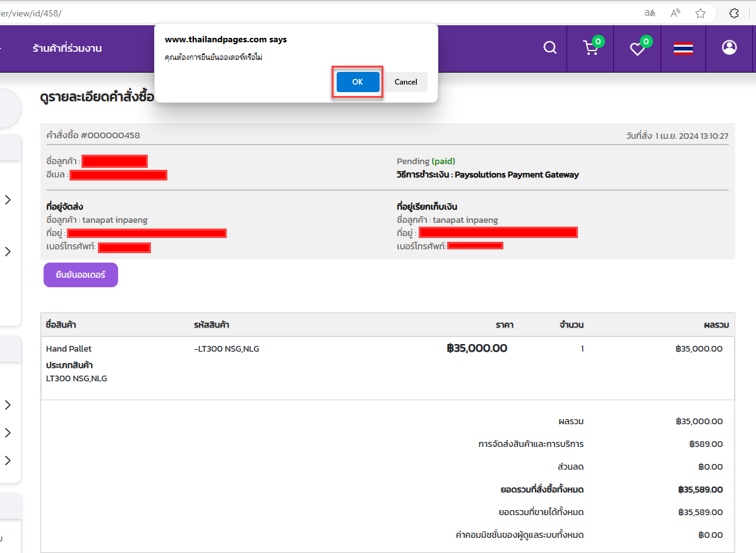Click the Hand Pallet product name

[x=69, y=348]
